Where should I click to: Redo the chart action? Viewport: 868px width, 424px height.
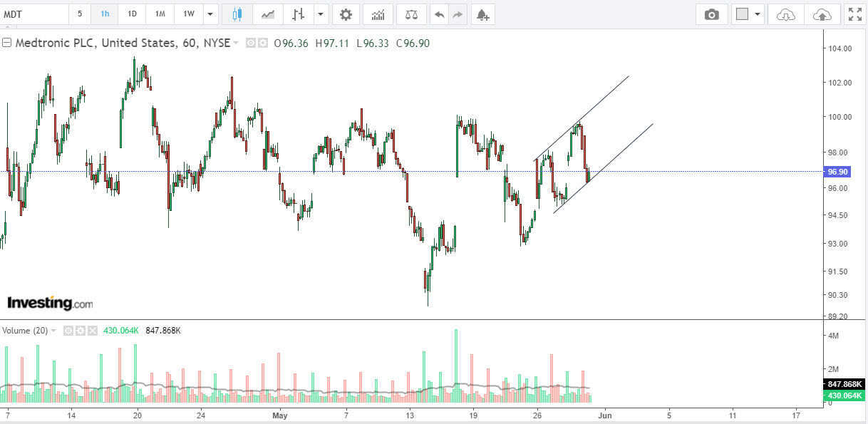pos(458,14)
